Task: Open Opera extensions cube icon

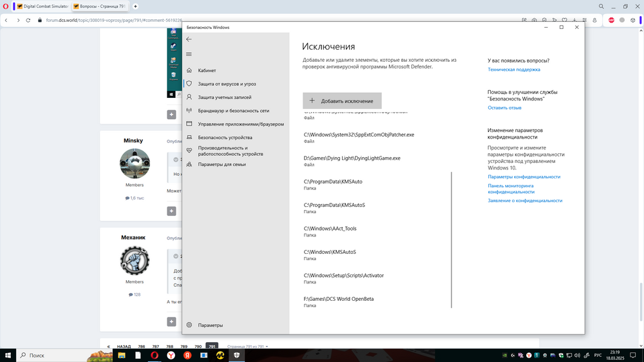Action: (x=632, y=20)
